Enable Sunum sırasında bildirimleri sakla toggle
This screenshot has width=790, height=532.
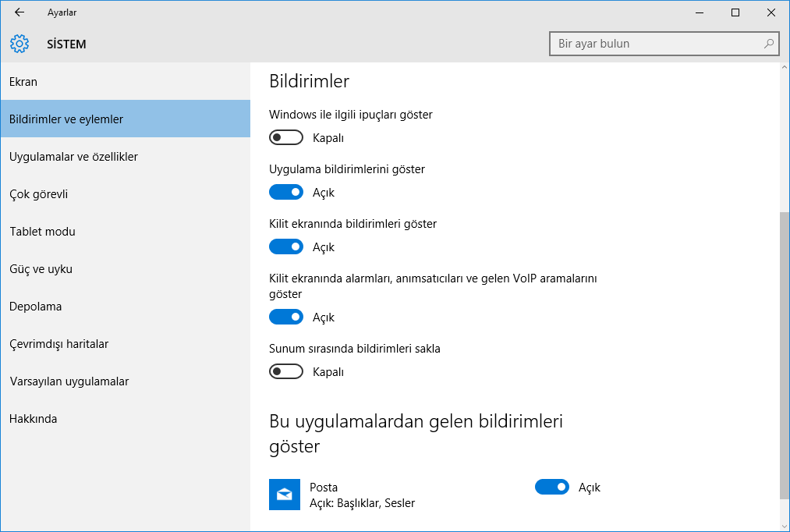286,372
